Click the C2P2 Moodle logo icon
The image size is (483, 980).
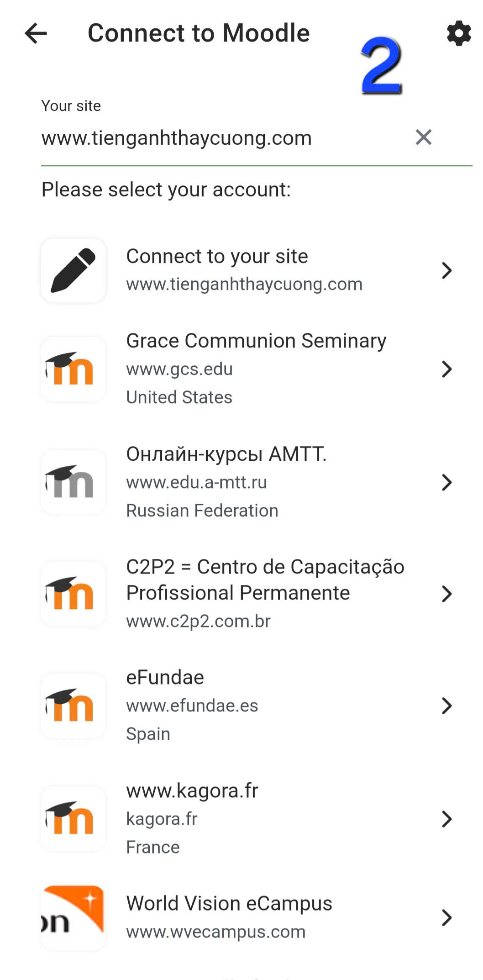pos(73,594)
